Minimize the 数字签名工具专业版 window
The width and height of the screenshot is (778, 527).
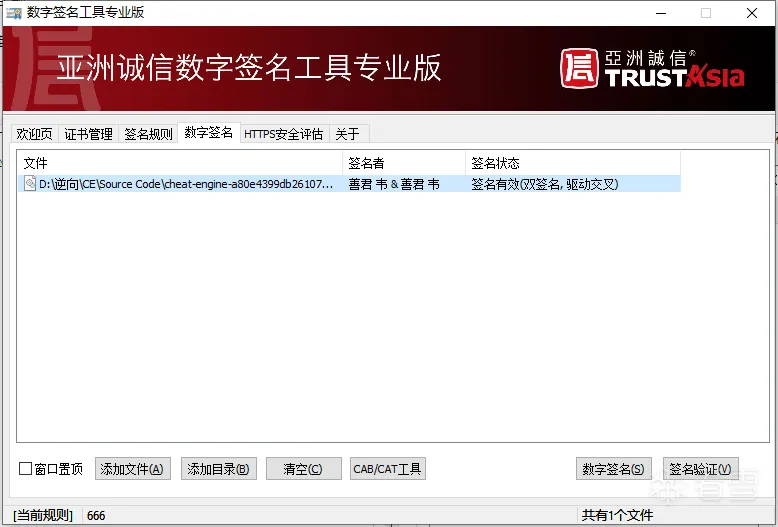coord(661,13)
